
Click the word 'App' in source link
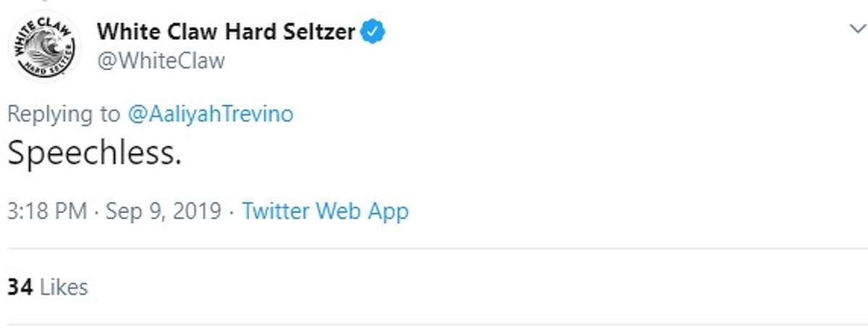pos(388,212)
